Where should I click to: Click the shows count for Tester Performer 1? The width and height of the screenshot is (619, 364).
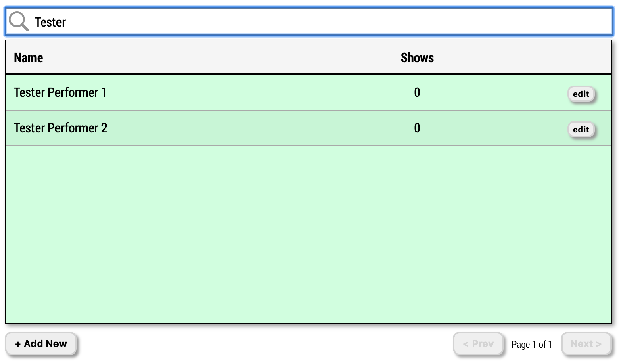[416, 92]
